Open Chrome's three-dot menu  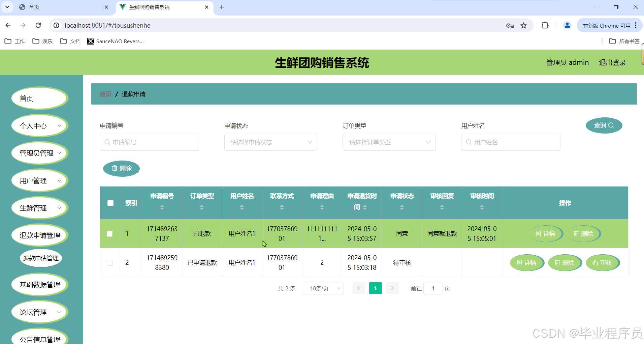click(x=636, y=25)
